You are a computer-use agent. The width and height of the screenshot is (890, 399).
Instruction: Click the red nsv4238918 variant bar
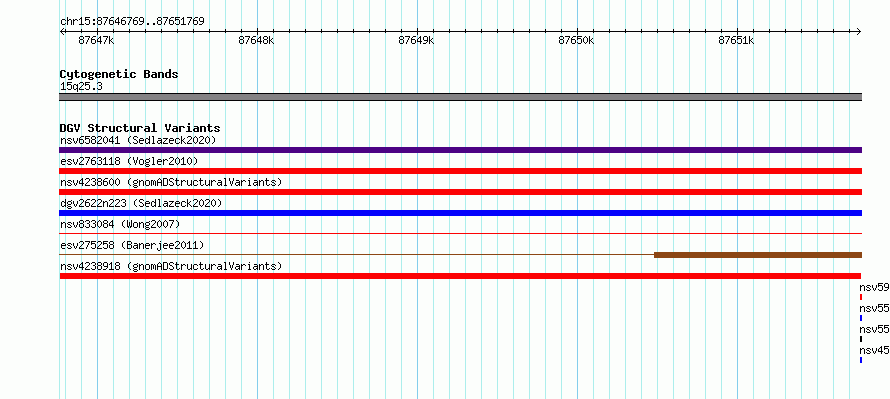460,276
